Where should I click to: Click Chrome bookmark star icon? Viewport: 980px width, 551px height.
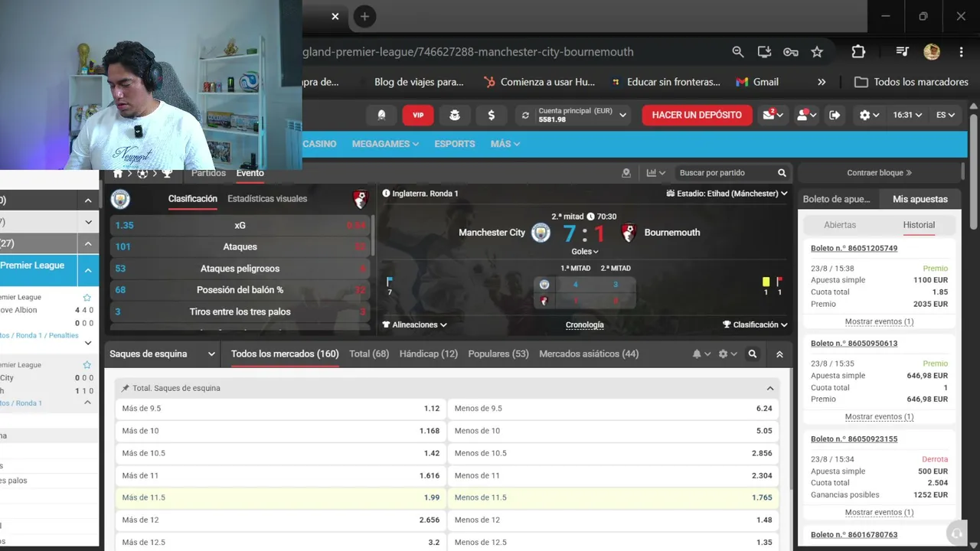click(x=817, y=52)
